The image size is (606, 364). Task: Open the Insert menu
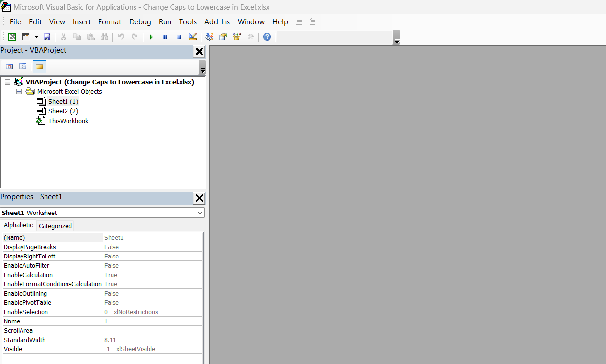82,22
